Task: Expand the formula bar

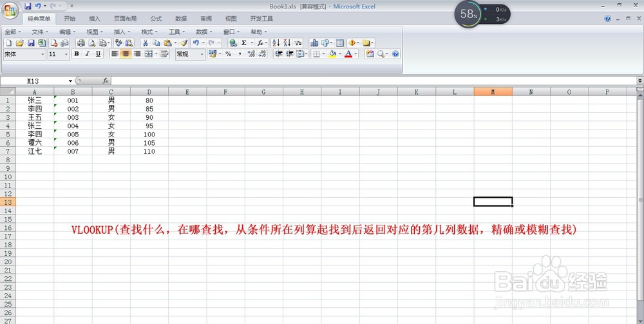Action: click(640, 81)
